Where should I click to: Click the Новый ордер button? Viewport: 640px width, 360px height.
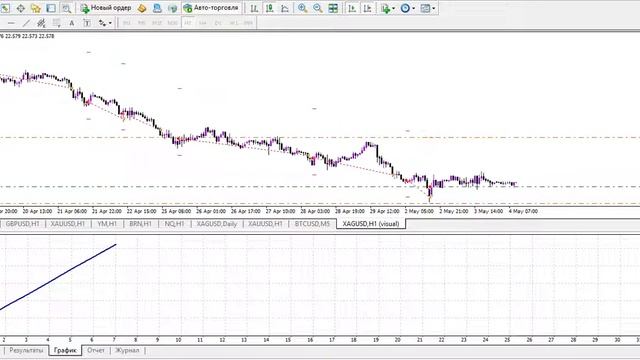[106, 8]
